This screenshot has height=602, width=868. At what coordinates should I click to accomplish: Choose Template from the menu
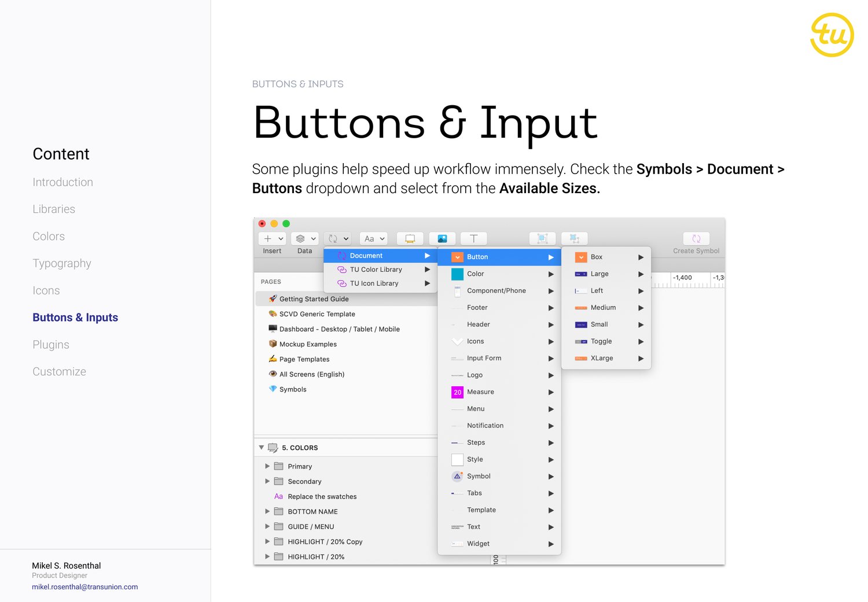pyautogui.click(x=499, y=510)
